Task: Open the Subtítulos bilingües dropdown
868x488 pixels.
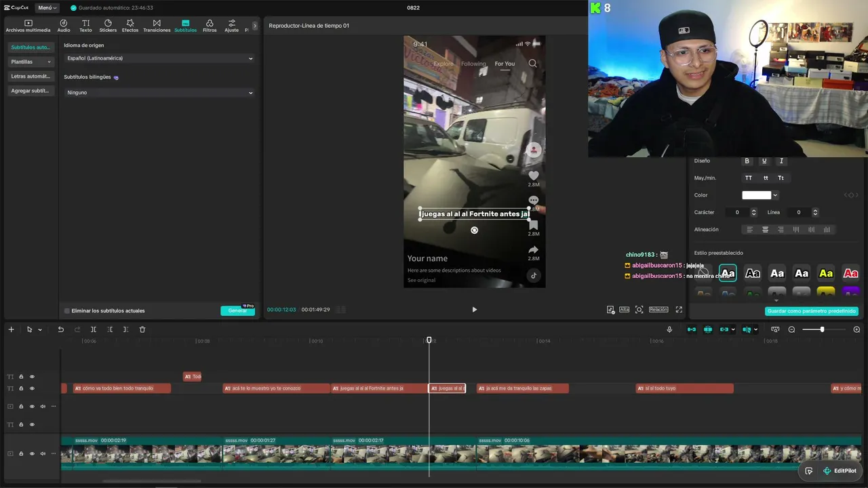Action: pos(159,92)
